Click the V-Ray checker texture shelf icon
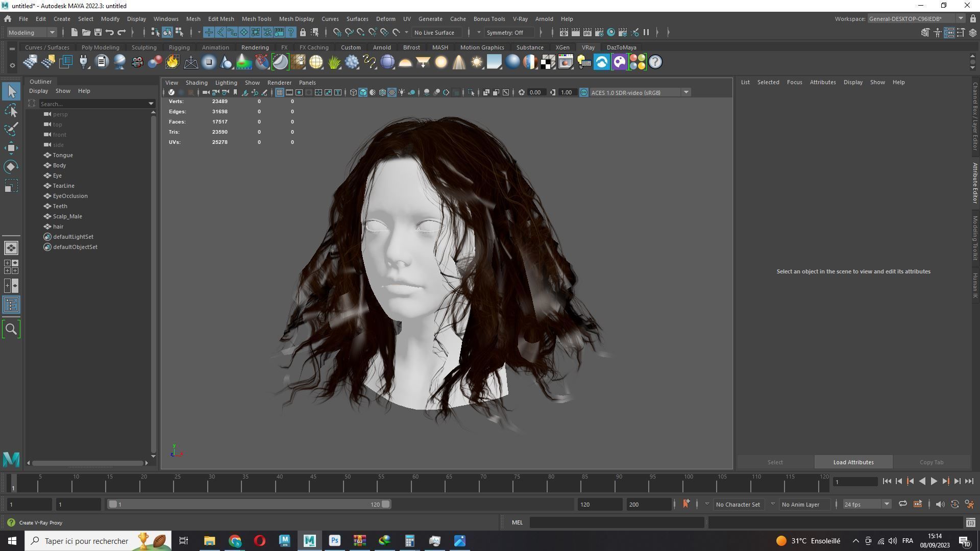Image resolution: width=980 pixels, height=551 pixels. [548, 62]
